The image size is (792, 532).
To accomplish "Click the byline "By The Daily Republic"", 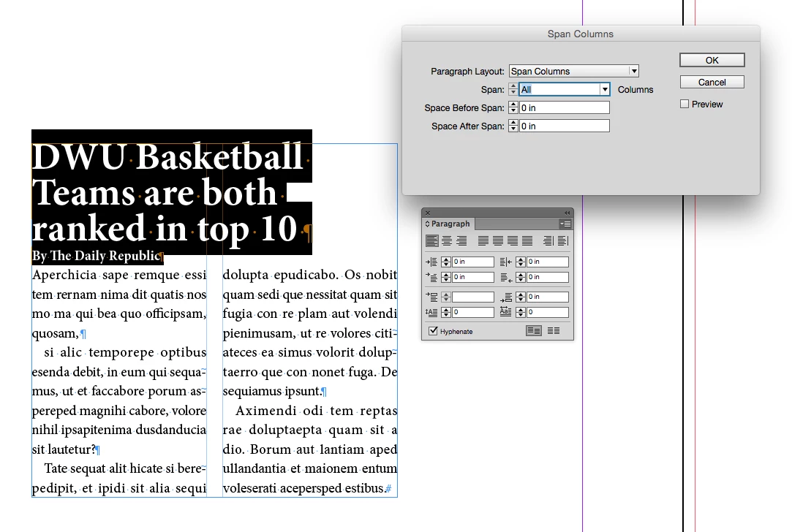I will tap(96, 256).
